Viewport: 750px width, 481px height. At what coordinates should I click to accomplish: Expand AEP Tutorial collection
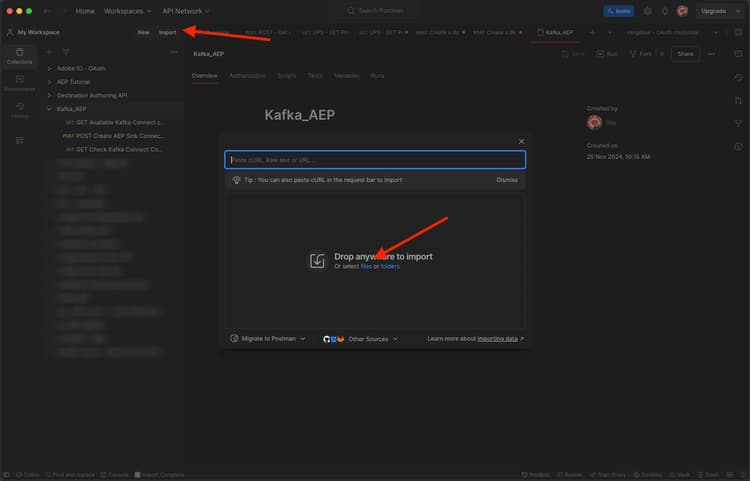(49, 82)
